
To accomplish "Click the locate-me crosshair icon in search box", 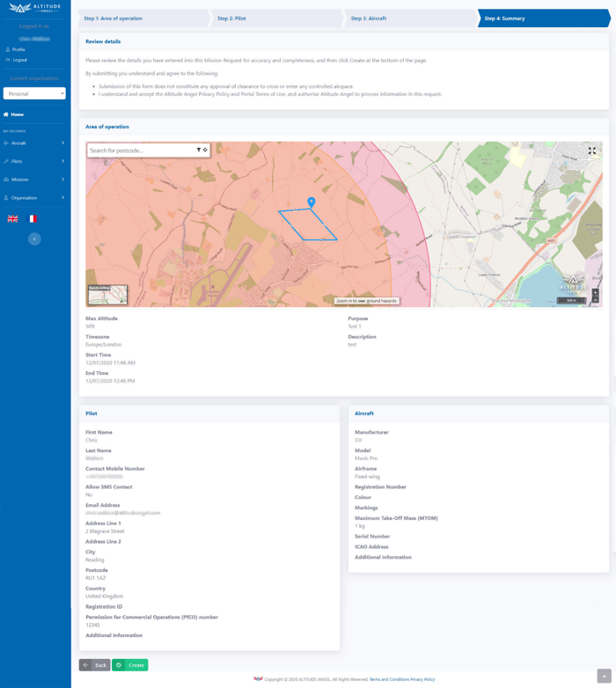I will [205, 150].
